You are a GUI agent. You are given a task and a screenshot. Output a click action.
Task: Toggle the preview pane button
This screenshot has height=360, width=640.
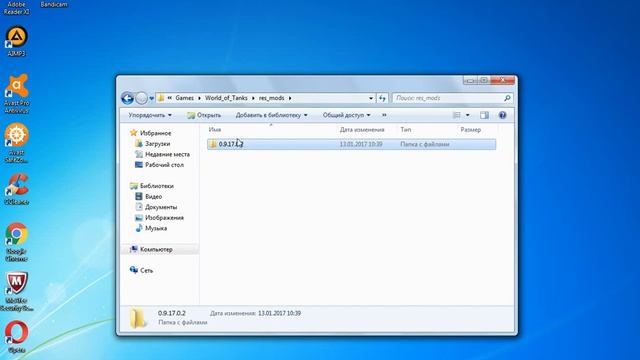[484, 115]
